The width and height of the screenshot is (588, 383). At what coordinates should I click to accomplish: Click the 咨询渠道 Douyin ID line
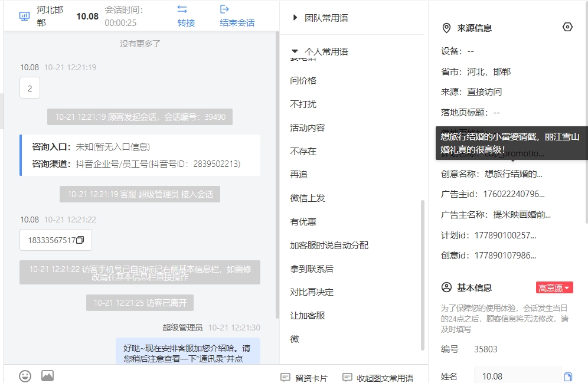tap(136, 164)
